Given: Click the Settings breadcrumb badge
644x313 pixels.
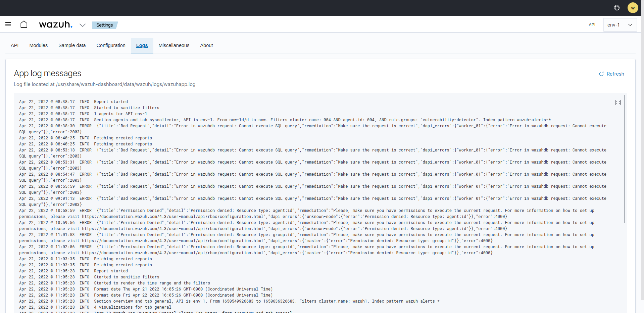Looking at the screenshot, I should 105,25.
